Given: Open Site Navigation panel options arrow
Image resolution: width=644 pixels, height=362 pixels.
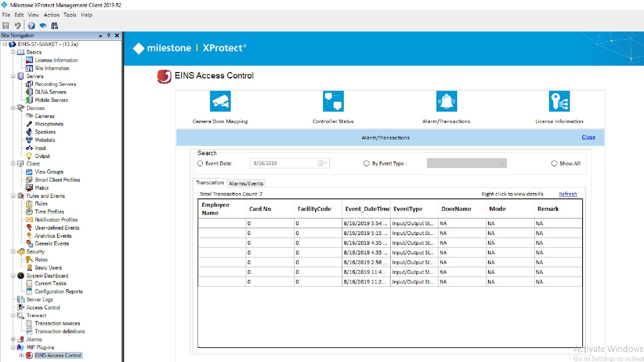Looking at the screenshot, I should coord(100,36).
